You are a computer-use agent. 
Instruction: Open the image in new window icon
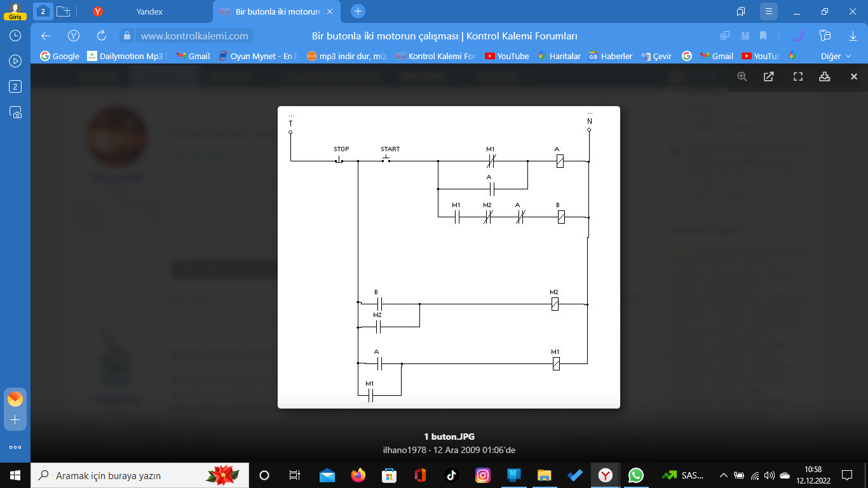(x=768, y=76)
